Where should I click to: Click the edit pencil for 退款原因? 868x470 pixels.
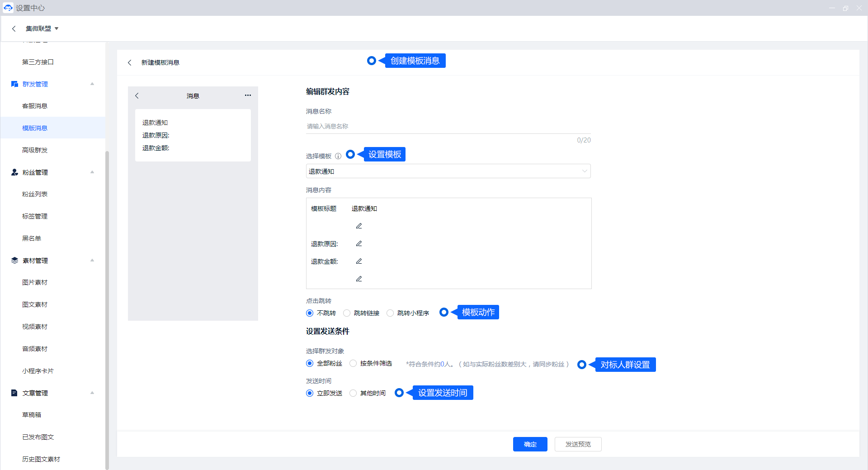(359, 244)
